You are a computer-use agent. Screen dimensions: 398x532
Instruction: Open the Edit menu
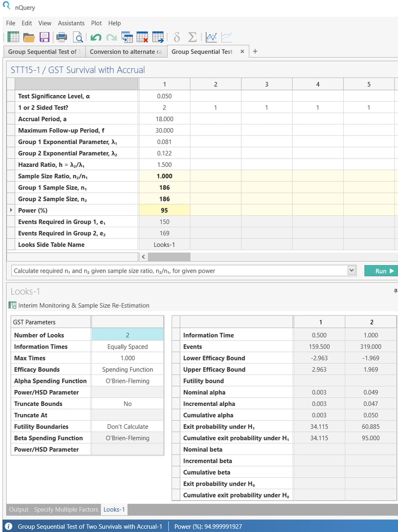pyautogui.click(x=26, y=23)
